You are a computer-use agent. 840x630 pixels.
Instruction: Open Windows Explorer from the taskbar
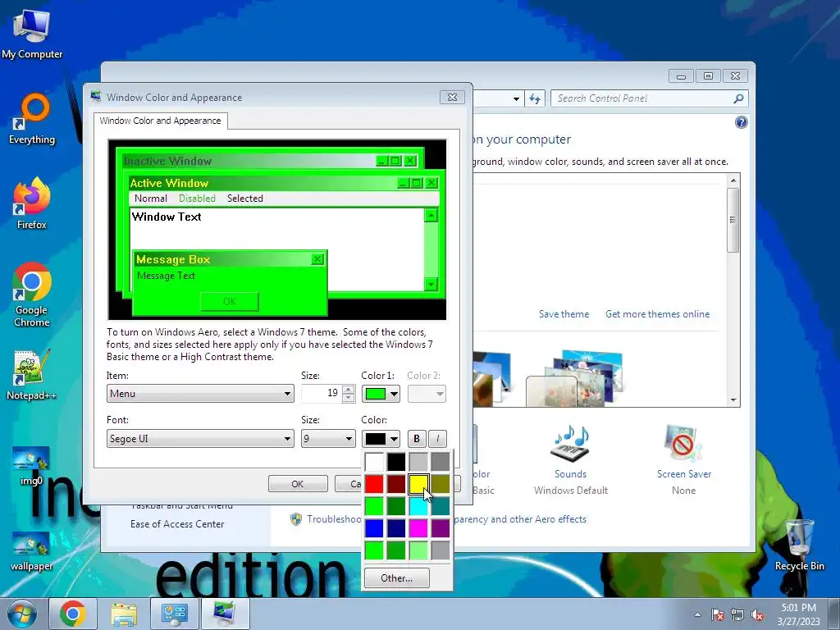124,614
